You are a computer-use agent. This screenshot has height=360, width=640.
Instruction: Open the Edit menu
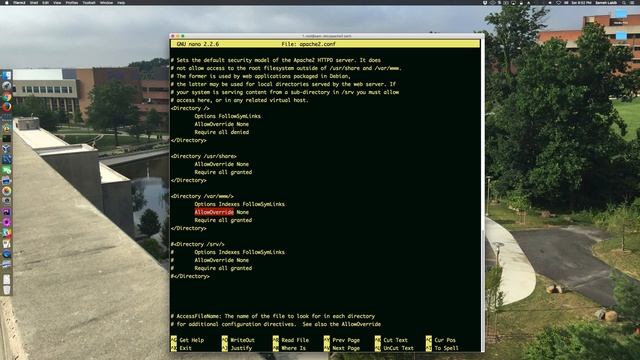pyautogui.click(x=45, y=2)
